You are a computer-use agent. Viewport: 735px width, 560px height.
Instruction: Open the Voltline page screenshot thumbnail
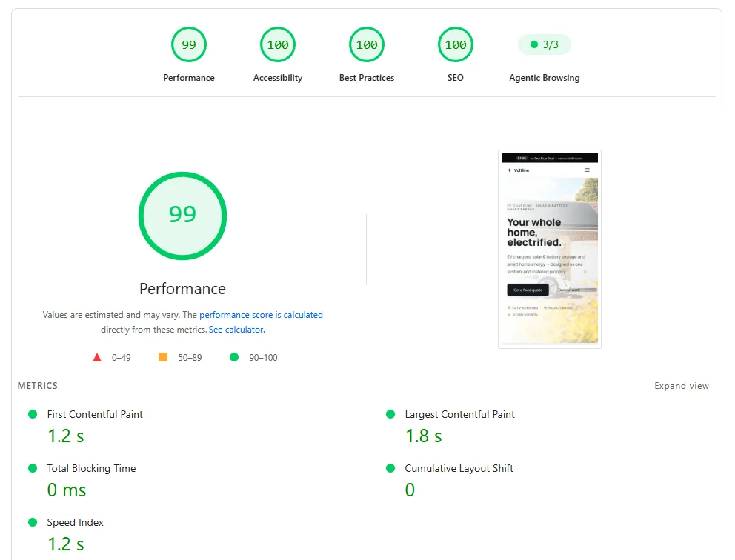[549, 249]
